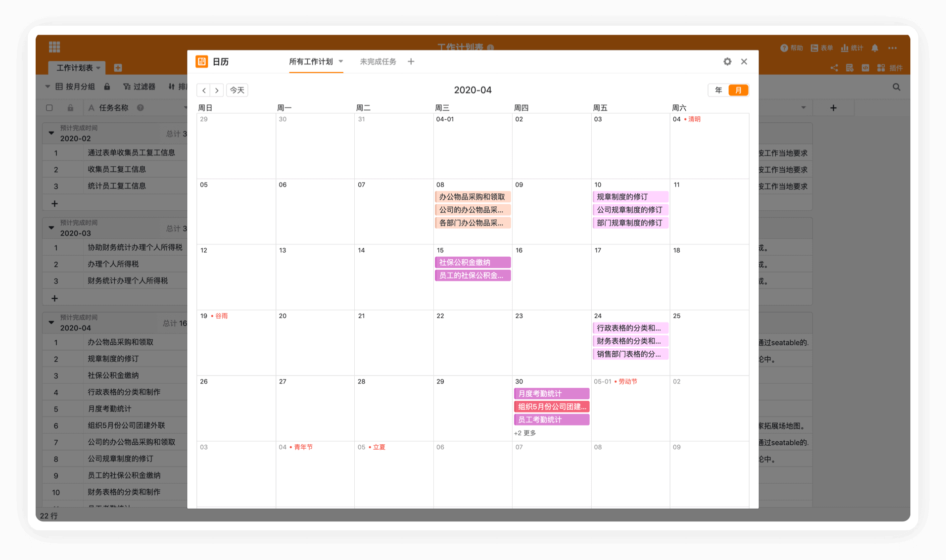Select the 工作计划表 sheet tab
Viewport: 946px width, 560px height.
75,68
